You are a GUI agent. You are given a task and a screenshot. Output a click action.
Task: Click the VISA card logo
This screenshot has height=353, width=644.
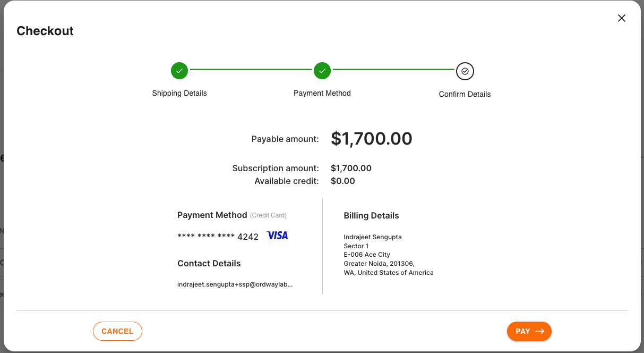(x=277, y=236)
